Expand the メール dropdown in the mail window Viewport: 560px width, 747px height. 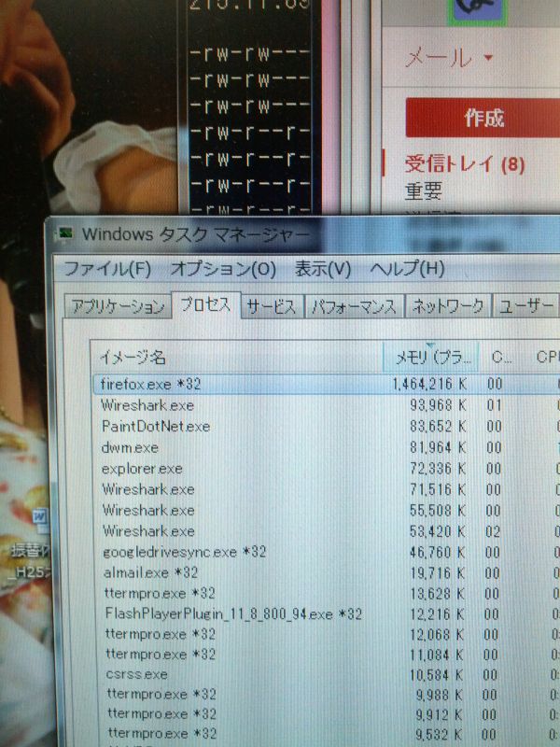[x=449, y=58]
